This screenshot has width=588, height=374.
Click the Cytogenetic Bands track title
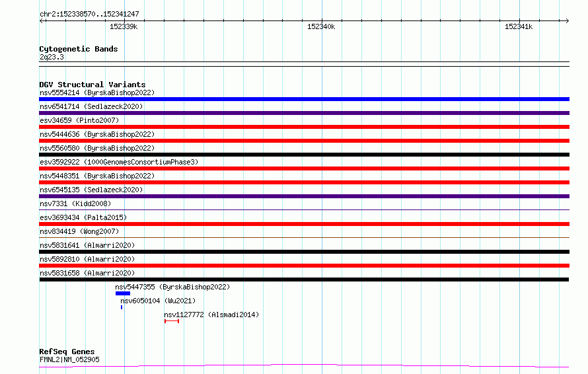[79, 49]
